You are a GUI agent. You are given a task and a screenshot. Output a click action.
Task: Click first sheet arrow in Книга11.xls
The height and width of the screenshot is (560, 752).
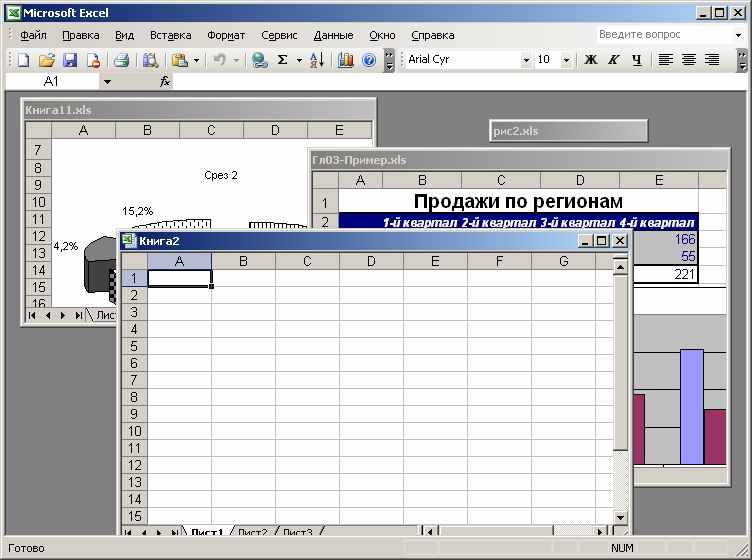[32, 315]
